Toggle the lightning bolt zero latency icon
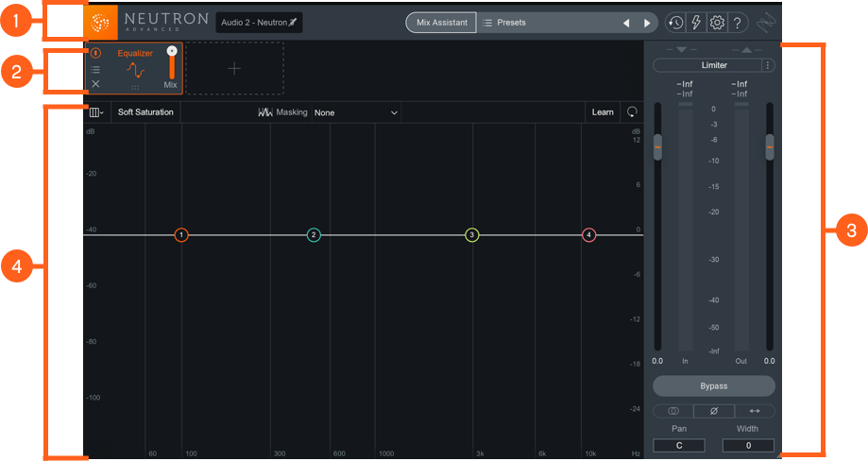The width and height of the screenshot is (868, 461). 696,23
